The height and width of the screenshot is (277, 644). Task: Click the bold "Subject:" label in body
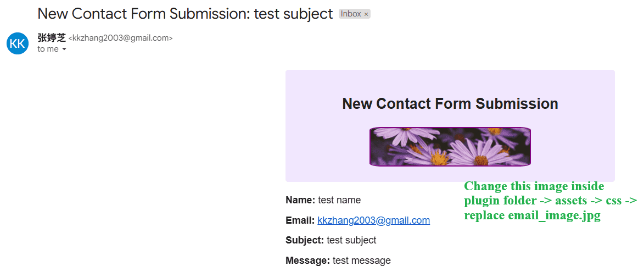tap(305, 240)
